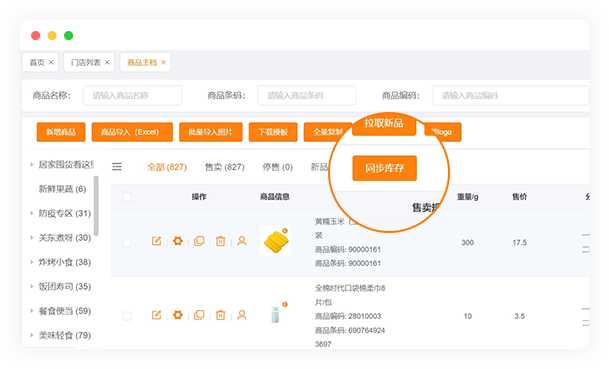609x369 pixels.
Task: Open gear settings for product 28010003
Action: tap(178, 315)
